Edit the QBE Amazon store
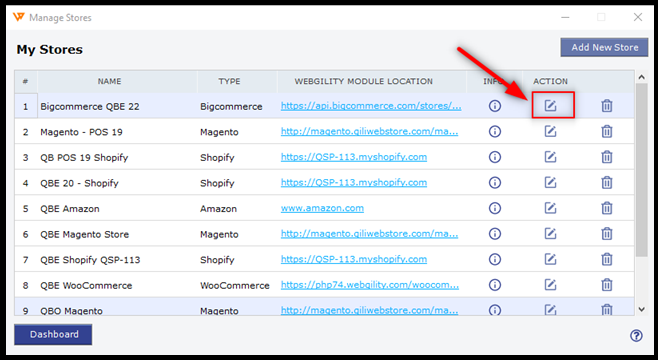Screen dimensions: 658x360 click(550, 208)
